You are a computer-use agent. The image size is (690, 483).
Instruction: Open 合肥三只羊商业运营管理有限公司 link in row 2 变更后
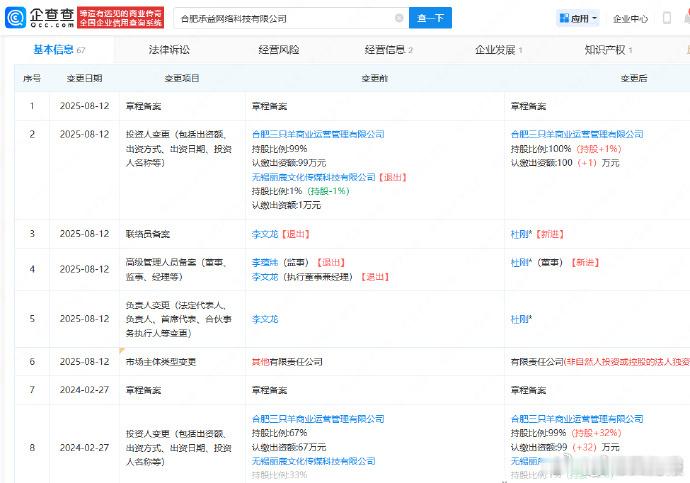(577, 134)
